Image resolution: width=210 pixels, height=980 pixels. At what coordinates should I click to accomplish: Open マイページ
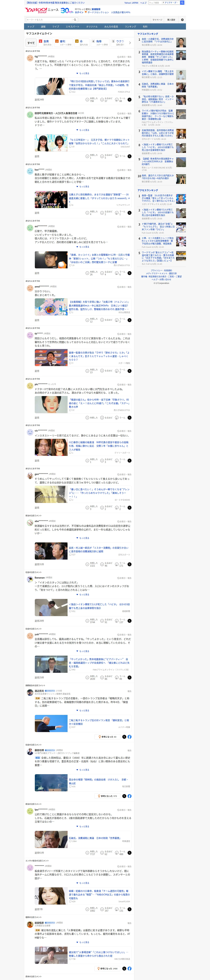coord(157,20)
